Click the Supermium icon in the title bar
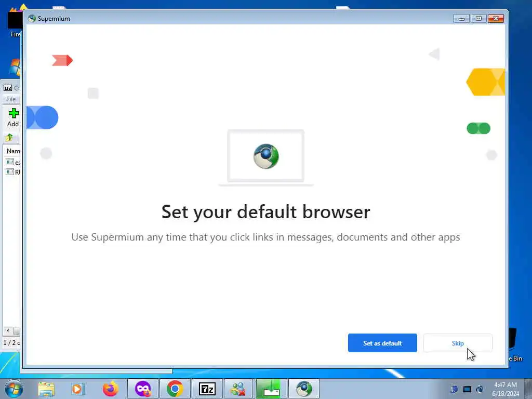The width and height of the screenshot is (532, 399). (32, 18)
